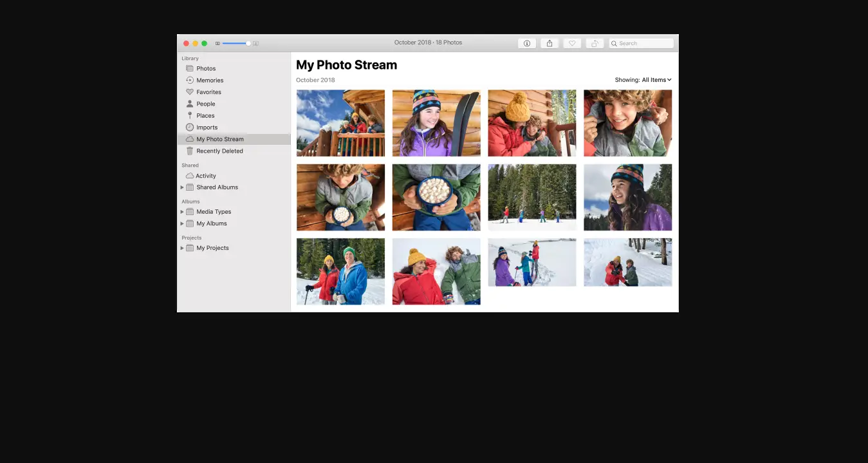
Task: Select close-up photo of curly-haired boy smiling
Action: (628, 123)
